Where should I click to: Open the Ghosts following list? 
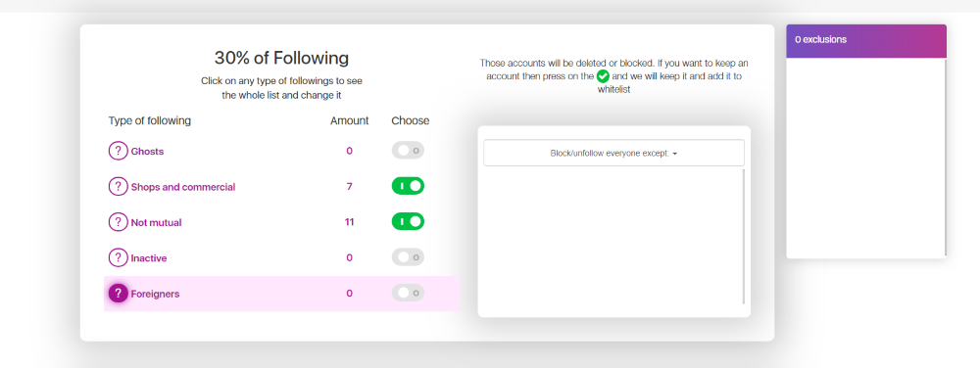click(x=148, y=151)
